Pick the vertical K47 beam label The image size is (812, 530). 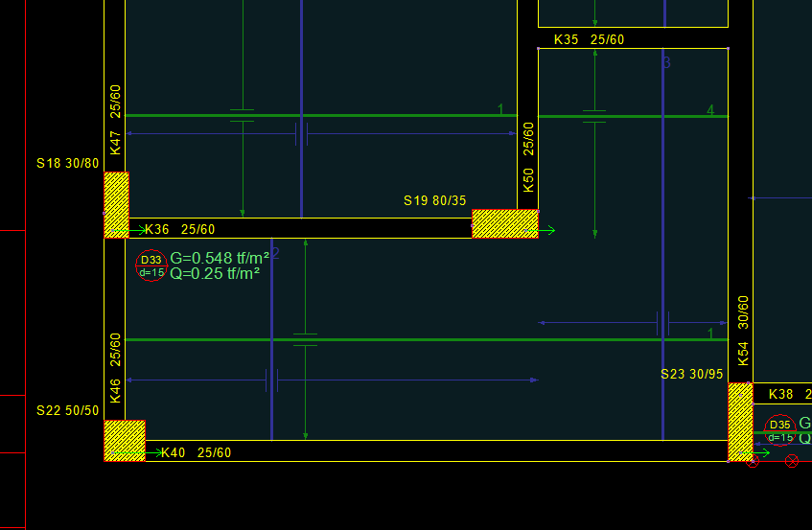tap(116, 120)
